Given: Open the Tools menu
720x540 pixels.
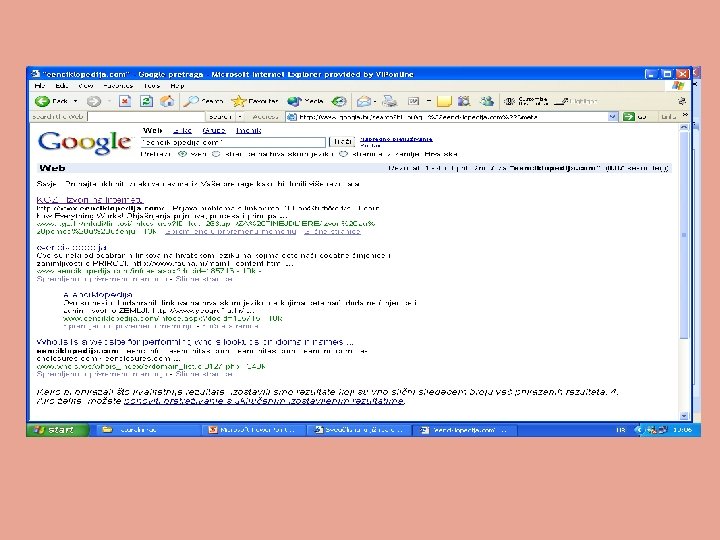Looking at the screenshot, I should tap(152, 85).
